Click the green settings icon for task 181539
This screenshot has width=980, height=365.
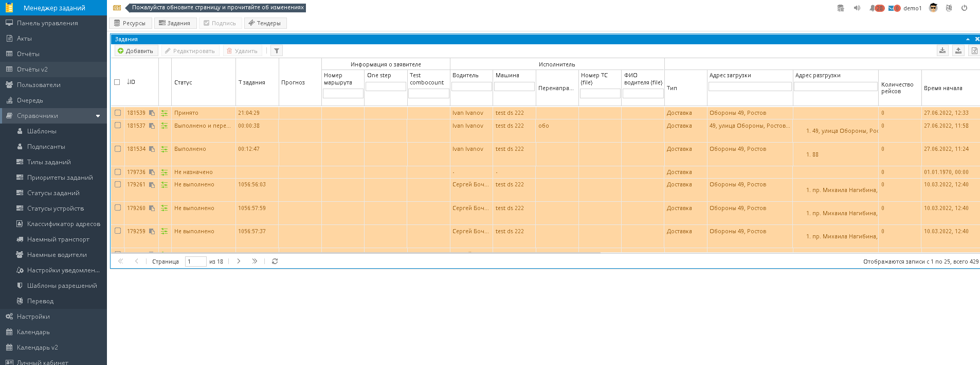coord(165,113)
